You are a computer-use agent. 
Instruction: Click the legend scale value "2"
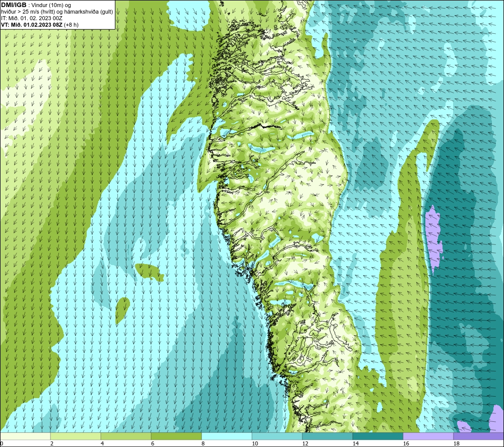point(52,443)
